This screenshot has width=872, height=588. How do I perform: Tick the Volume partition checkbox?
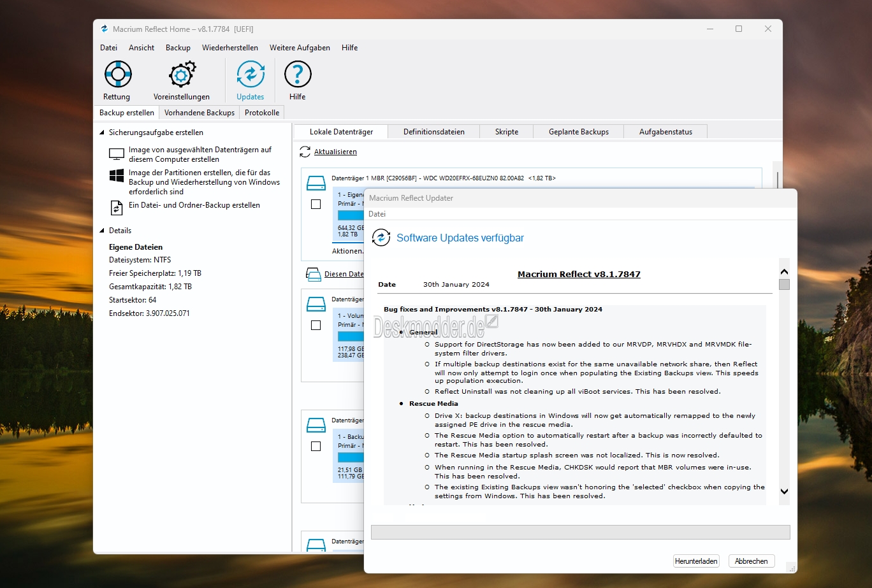click(x=316, y=325)
